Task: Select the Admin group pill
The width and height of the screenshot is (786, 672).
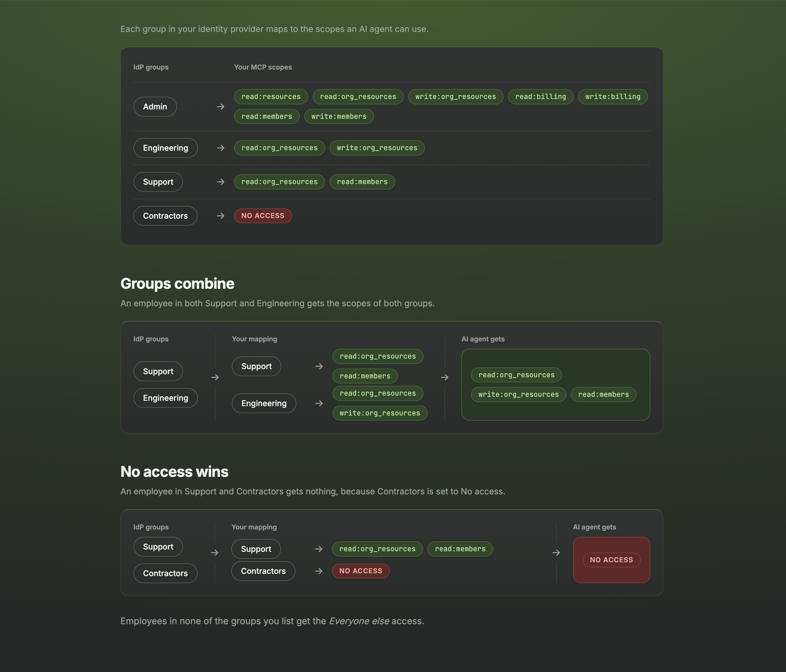Action: (x=155, y=107)
